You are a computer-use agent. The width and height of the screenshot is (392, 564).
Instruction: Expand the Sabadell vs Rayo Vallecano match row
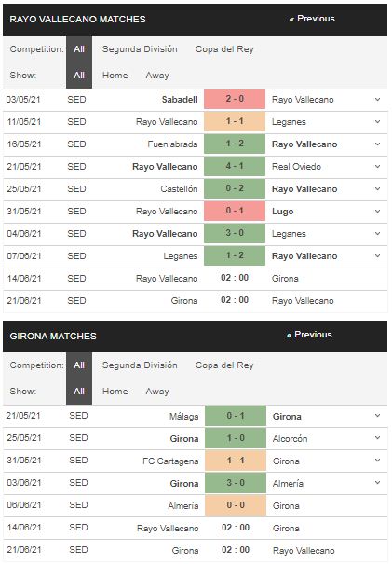(377, 99)
